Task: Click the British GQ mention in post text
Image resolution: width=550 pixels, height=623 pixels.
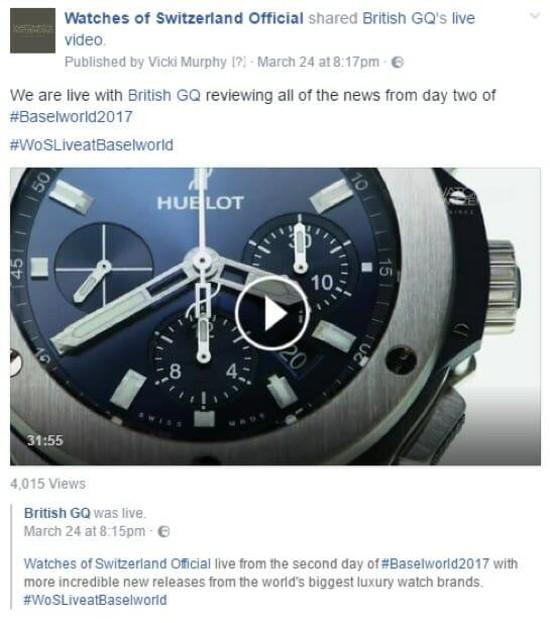Action: [x=164, y=96]
